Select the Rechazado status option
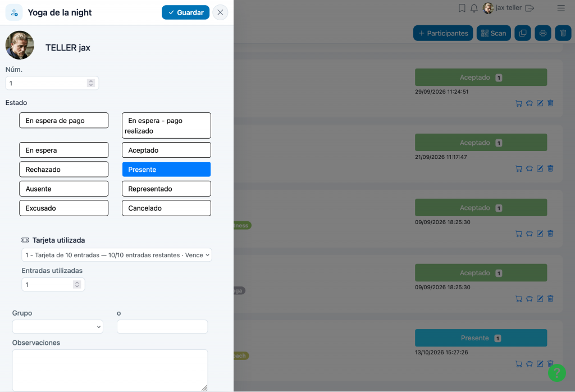This screenshot has height=392, width=575. click(64, 170)
